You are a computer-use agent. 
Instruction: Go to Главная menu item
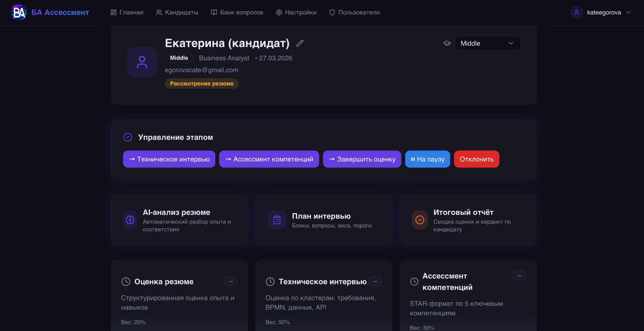pyautogui.click(x=127, y=12)
